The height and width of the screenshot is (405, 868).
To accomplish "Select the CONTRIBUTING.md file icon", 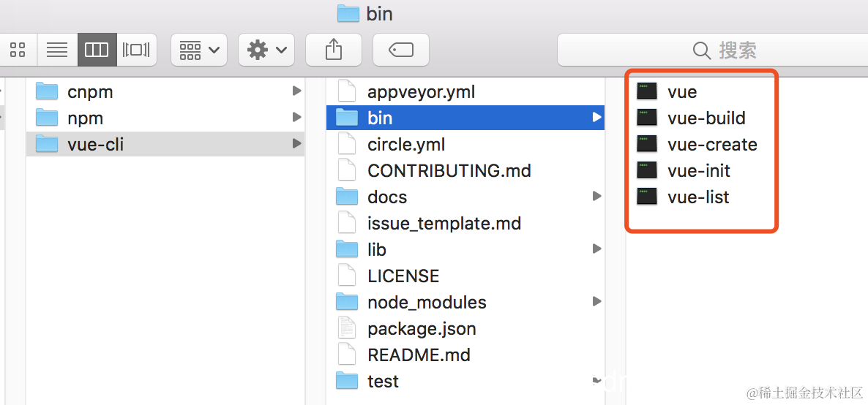I will [x=346, y=170].
